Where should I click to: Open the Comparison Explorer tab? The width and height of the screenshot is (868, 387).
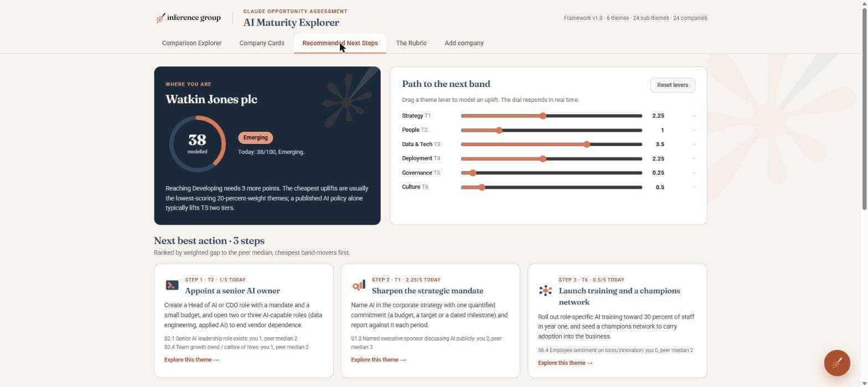(x=192, y=43)
